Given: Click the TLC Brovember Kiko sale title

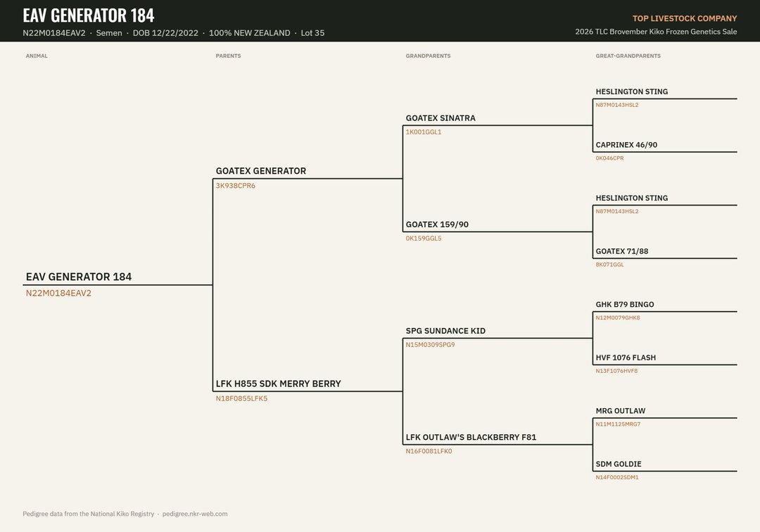Looking at the screenshot, I should [x=656, y=32].
